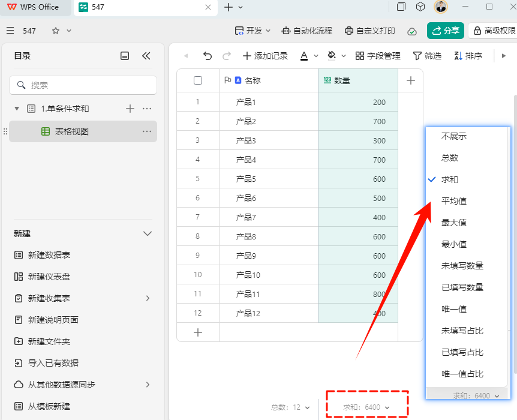The width and height of the screenshot is (517, 420).
Task: Click 导入已有数据
Action: click(47, 363)
